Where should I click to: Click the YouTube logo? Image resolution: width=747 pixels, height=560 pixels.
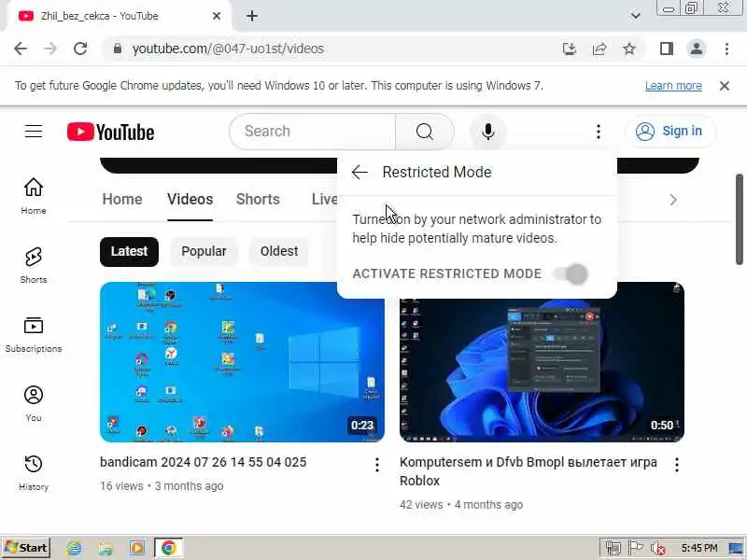[x=110, y=132]
